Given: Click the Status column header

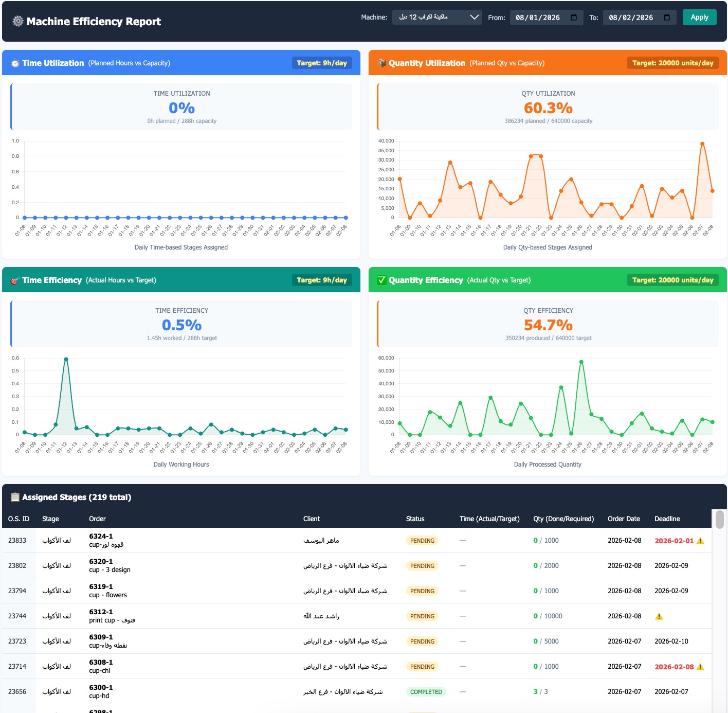Looking at the screenshot, I should pyautogui.click(x=415, y=519).
